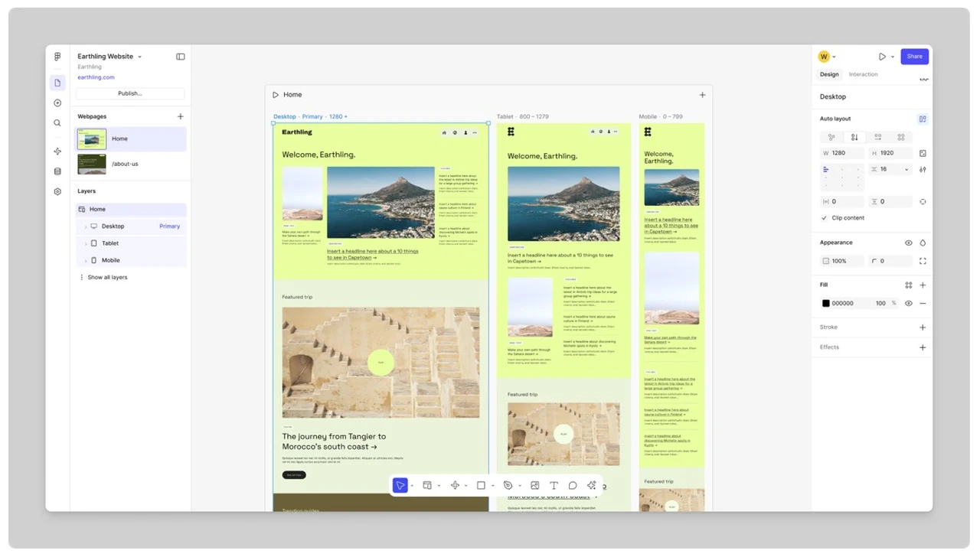The width and height of the screenshot is (980, 557).
Task: Toggle off the Auto layout setting
Action: point(923,119)
